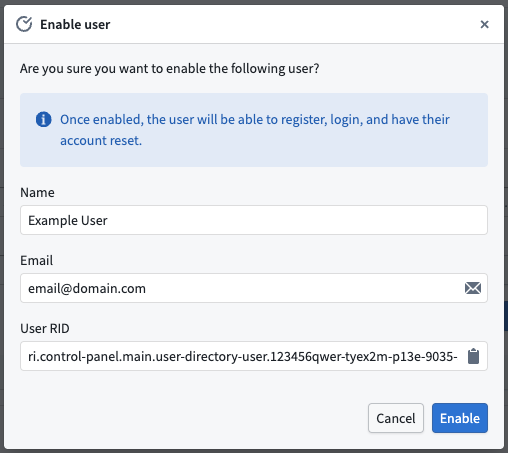Click the "Are you sure" confirmation question

[x=169, y=69]
